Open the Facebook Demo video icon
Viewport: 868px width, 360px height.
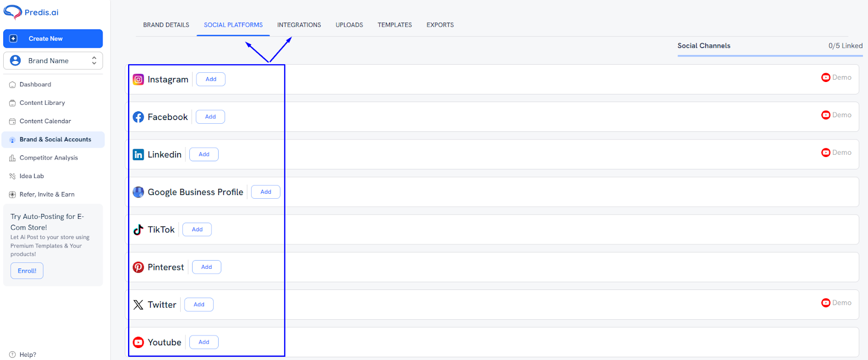tap(826, 115)
